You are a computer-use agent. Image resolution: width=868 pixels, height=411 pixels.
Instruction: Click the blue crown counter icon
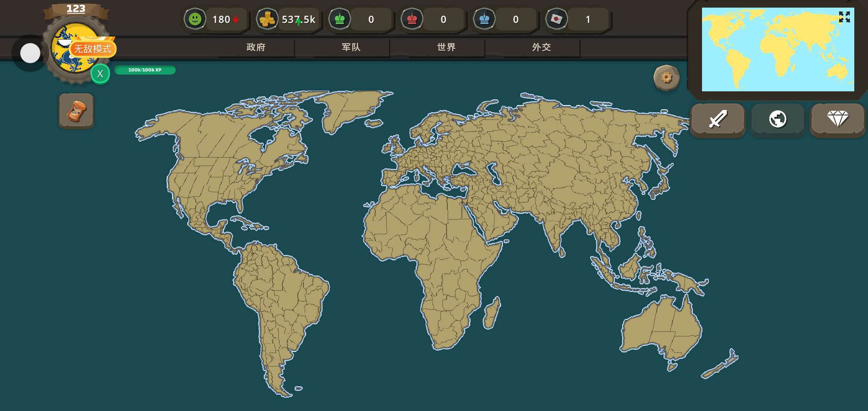tap(484, 19)
